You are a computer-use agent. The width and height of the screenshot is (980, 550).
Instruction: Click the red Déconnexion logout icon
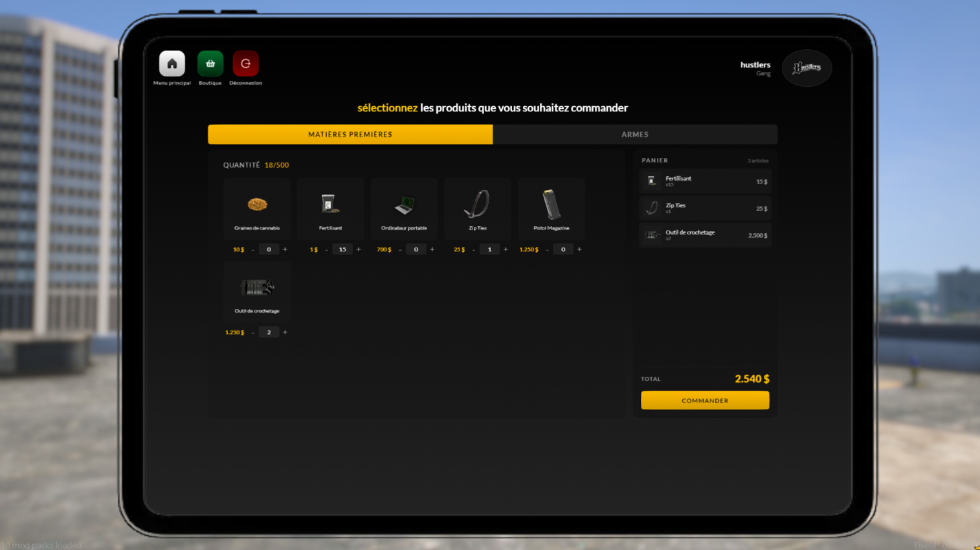(x=245, y=63)
